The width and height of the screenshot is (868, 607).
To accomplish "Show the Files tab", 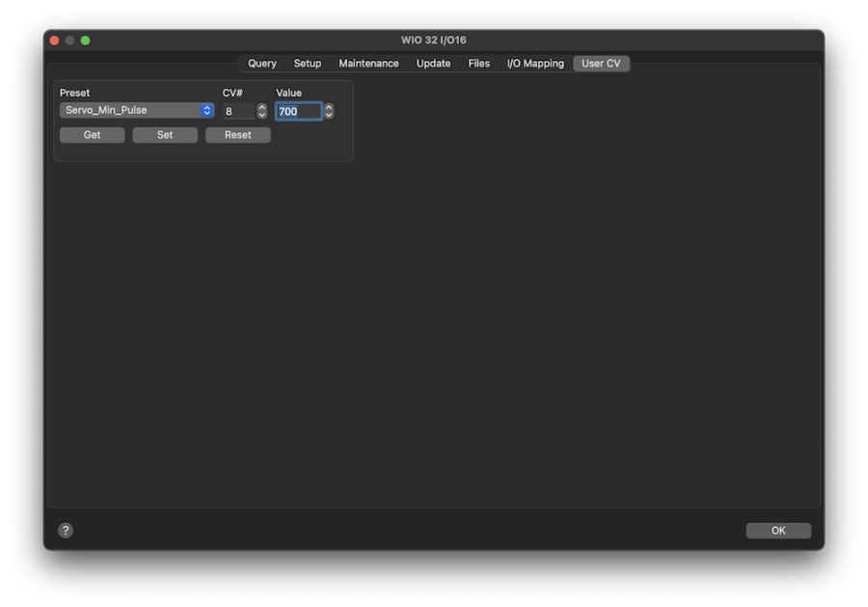I will (x=479, y=64).
